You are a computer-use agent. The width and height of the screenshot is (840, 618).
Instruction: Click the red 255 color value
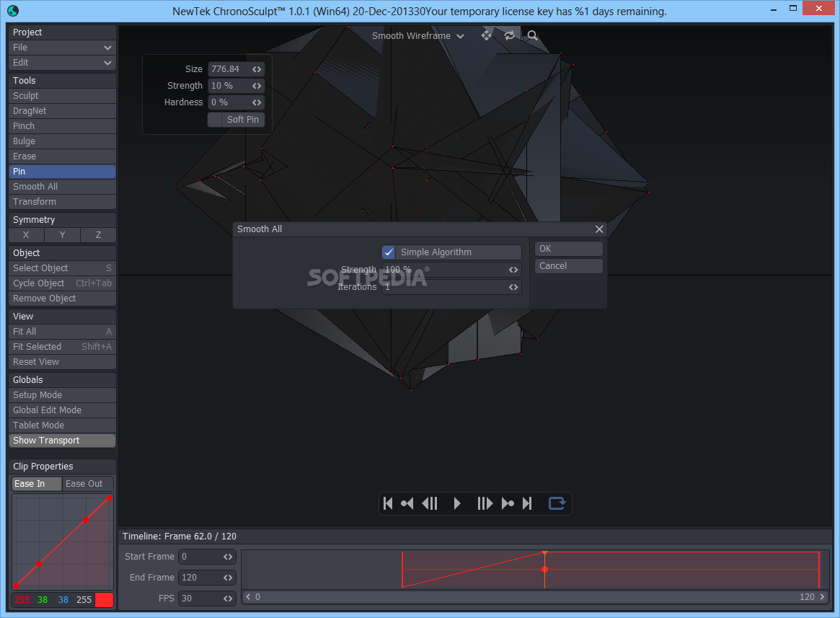(22, 600)
